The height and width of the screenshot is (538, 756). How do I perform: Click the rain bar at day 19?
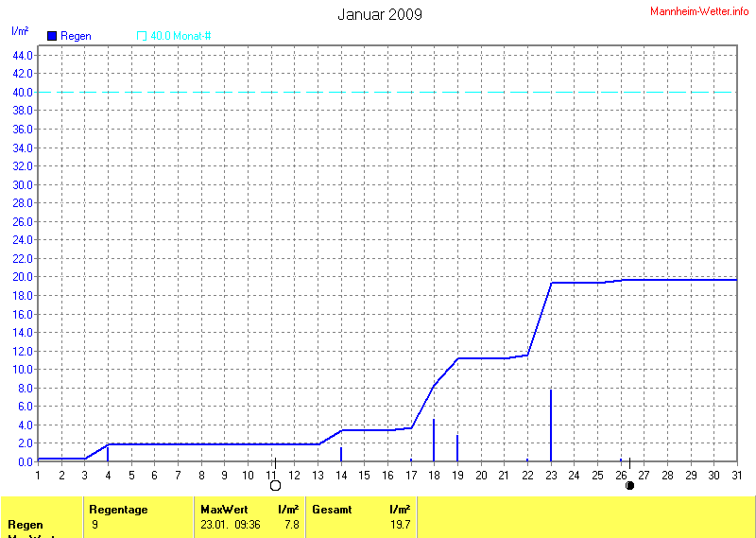click(x=457, y=448)
